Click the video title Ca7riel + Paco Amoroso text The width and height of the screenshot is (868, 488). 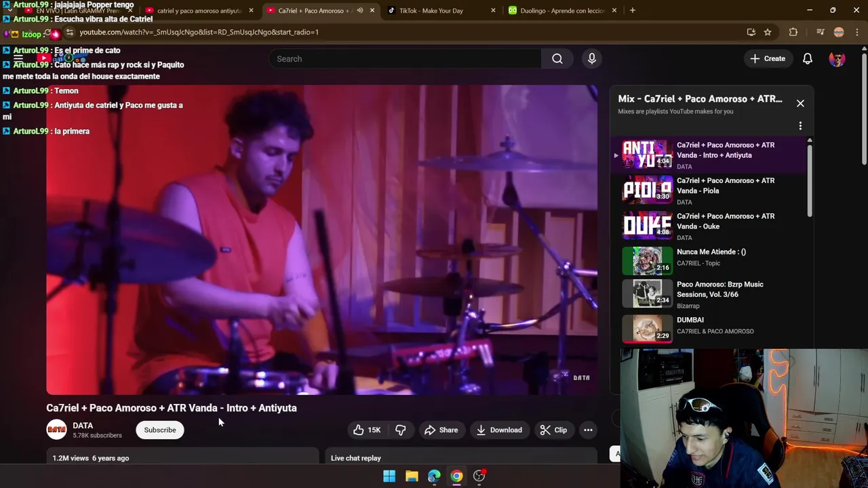coord(172,408)
